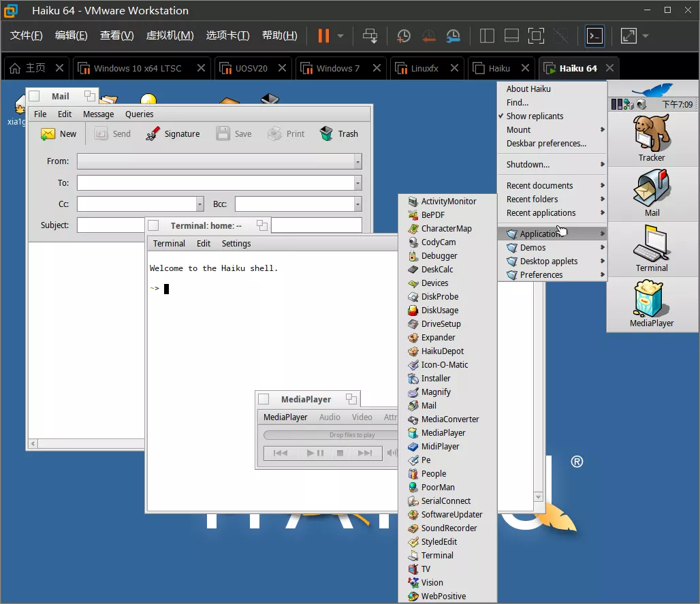700x604 pixels.
Task: Click the New mail envelope icon
Action: point(48,134)
